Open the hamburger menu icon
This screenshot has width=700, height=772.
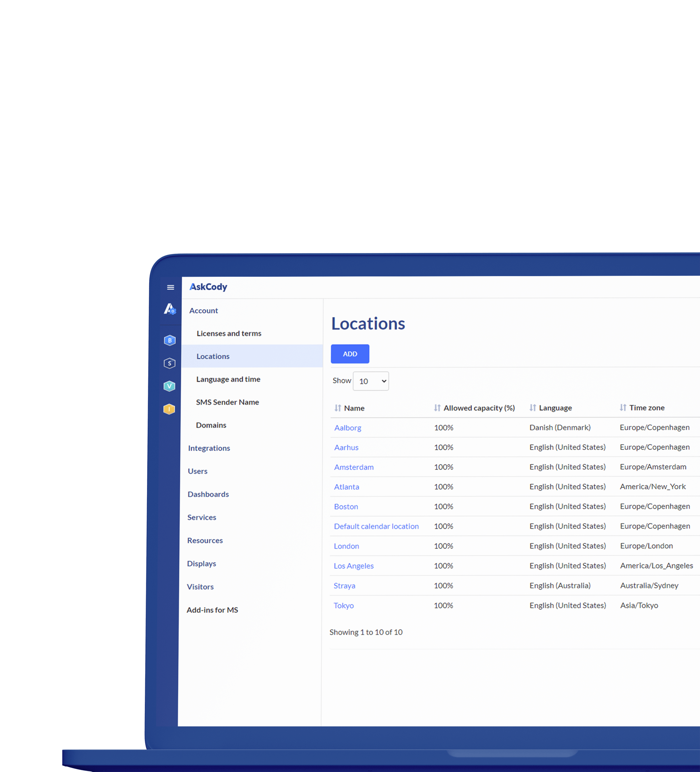click(170, 287)
